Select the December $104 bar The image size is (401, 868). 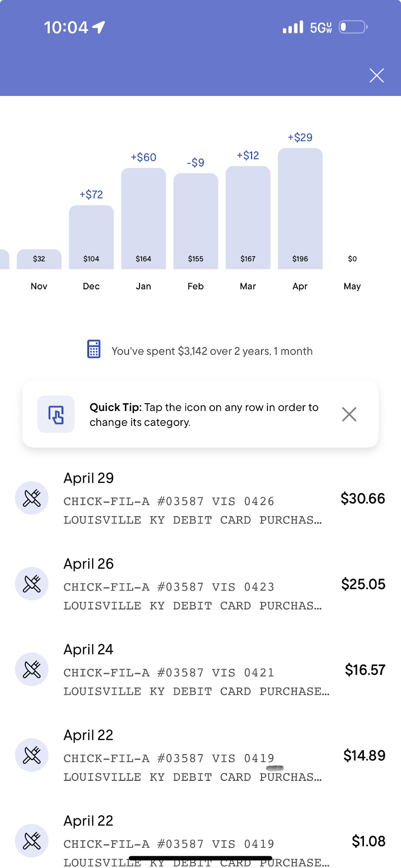click(x=91, y=237)
